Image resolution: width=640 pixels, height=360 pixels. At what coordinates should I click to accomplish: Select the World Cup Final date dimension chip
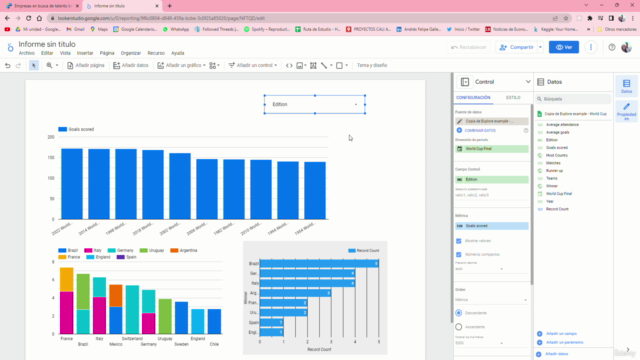[x=492, y=149]
